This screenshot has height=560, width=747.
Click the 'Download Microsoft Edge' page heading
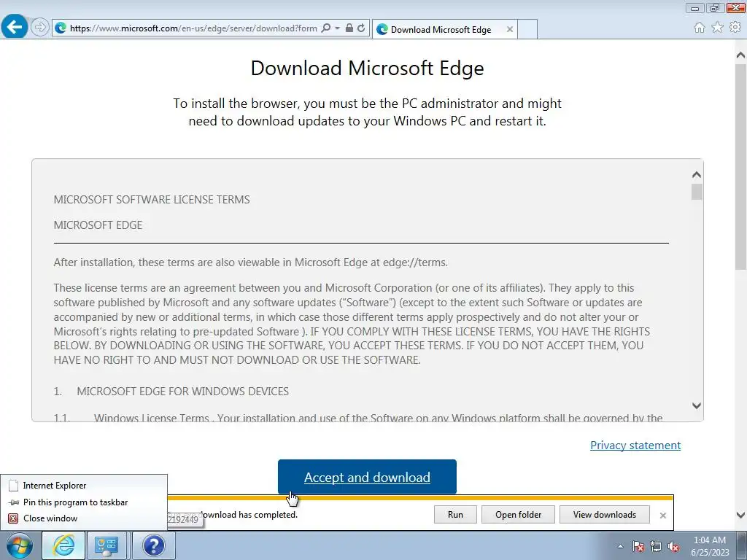coord(368,68)
